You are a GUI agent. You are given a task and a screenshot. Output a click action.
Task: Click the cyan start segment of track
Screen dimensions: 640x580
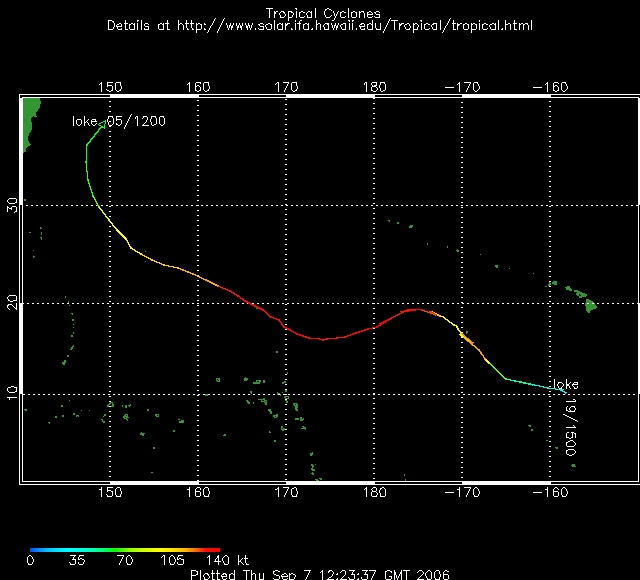click(x=540, y=384)
